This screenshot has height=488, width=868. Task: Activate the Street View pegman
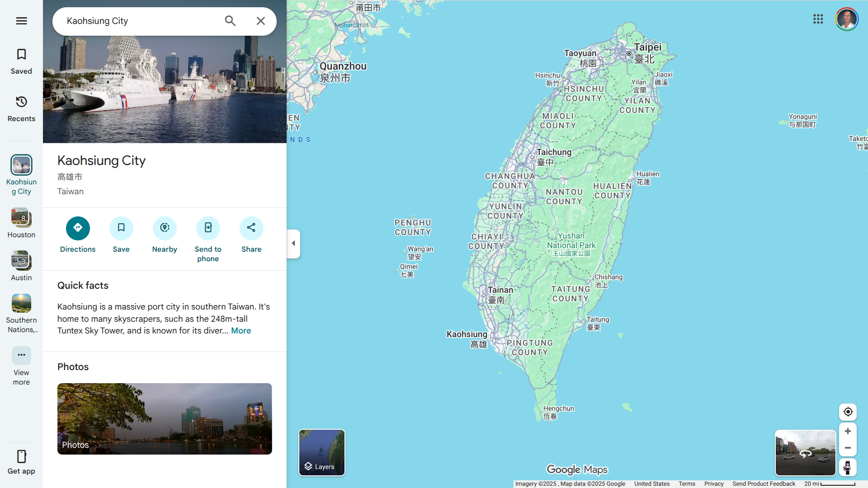(x=848, y=467)
